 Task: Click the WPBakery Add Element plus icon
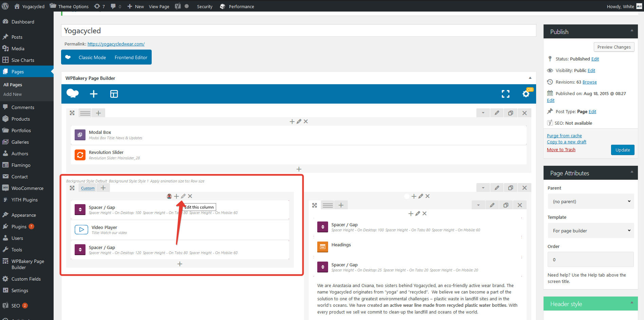click(94, 94)
